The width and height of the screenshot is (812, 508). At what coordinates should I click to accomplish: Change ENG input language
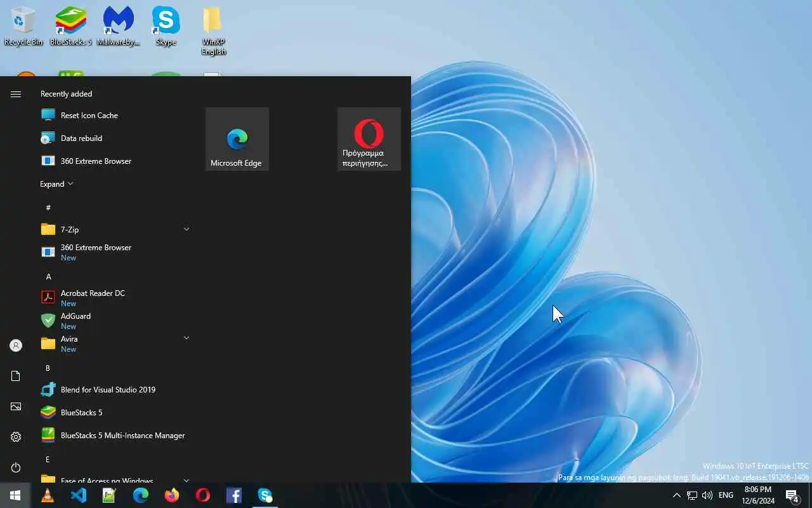[x=726, y=495]
